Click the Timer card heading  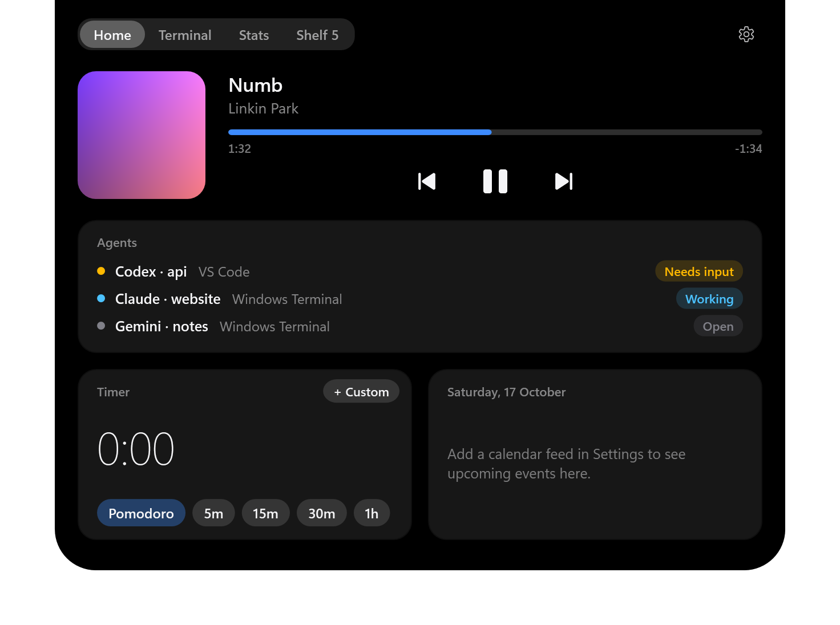click(113, 392)
